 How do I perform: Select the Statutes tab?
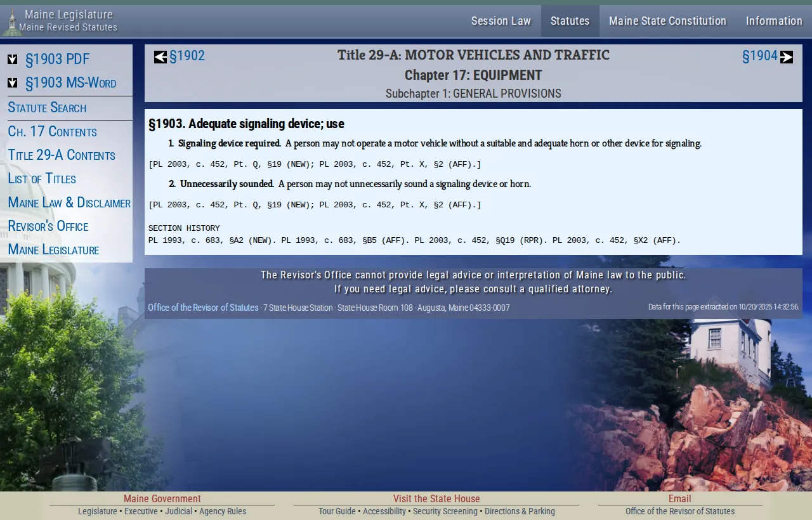point(569,21)
